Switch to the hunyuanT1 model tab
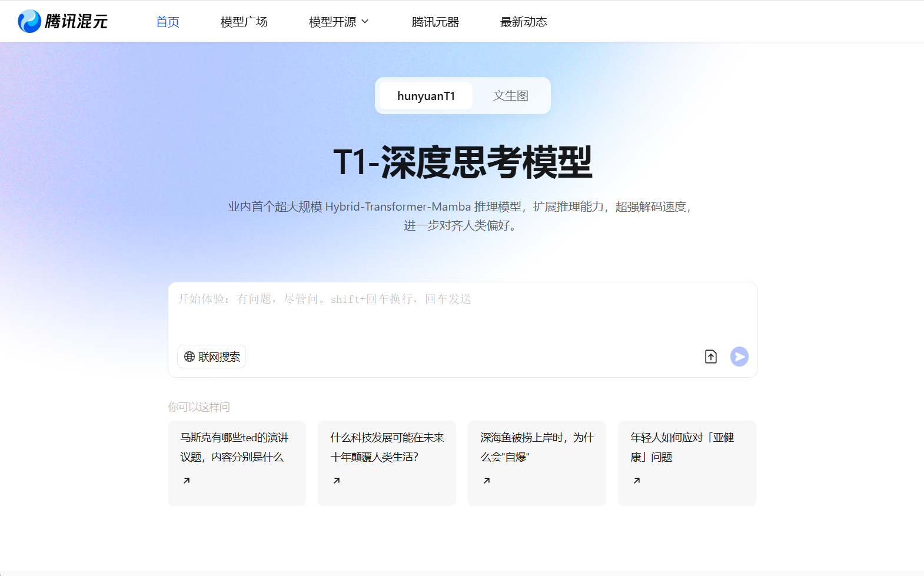Screen dimensions: 924x576 [x=426, y=96]
